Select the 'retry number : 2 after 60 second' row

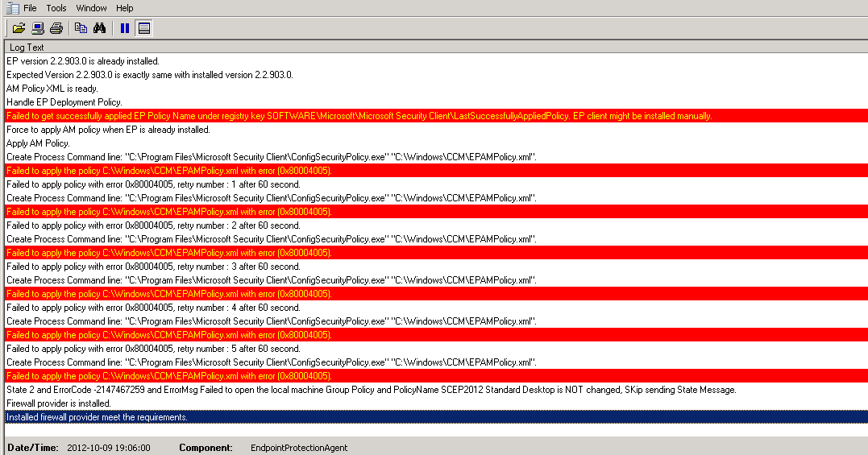tap(436, 225)
